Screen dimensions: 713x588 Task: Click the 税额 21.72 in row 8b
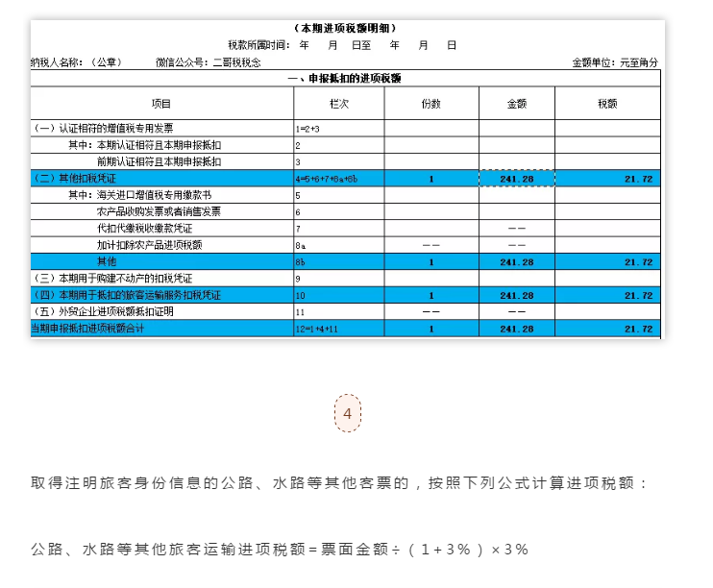coord(638,262)
